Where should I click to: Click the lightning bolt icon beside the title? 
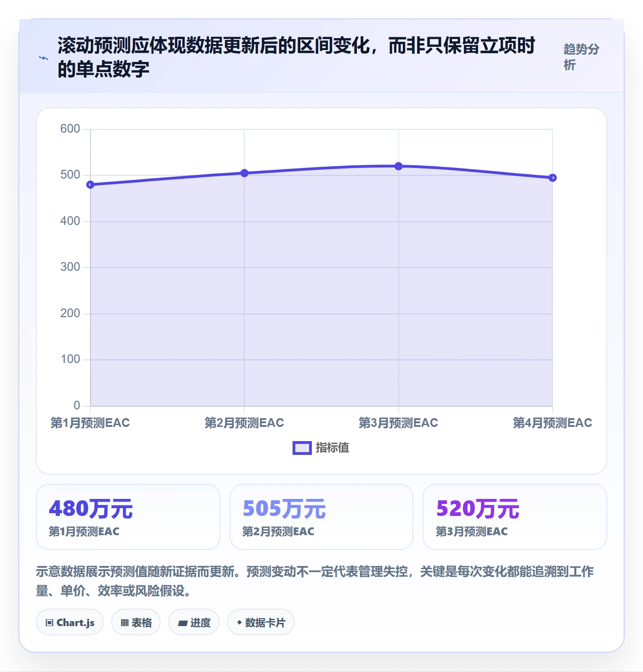coord(44,58)
